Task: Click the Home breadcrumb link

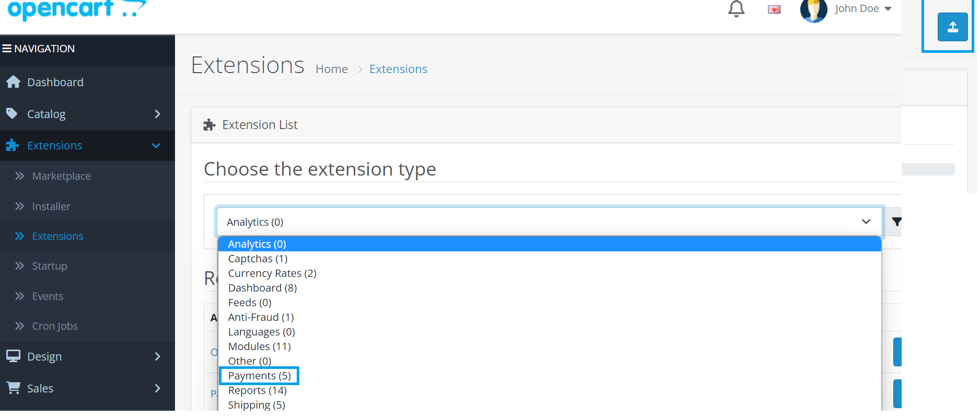Action: pos(331,69)
